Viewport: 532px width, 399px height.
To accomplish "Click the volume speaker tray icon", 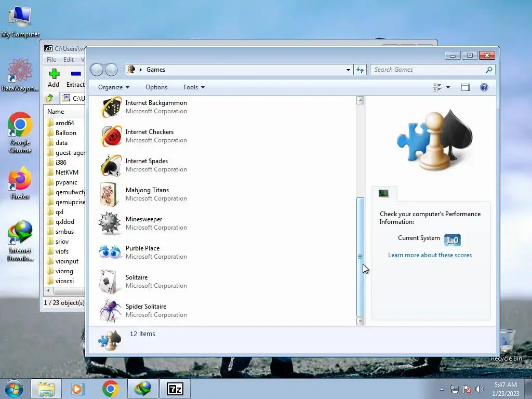I will [480, 389].
